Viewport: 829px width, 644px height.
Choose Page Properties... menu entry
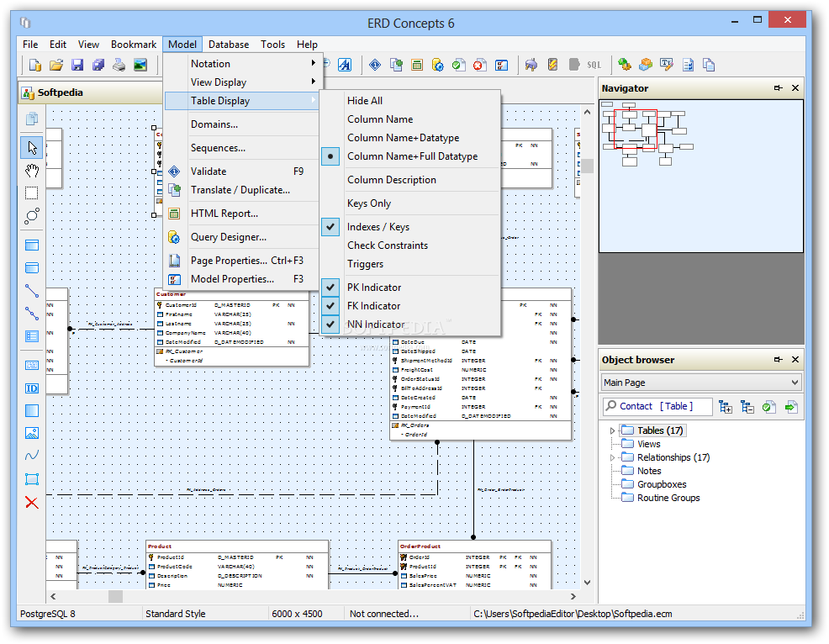[x=241, y=261]
